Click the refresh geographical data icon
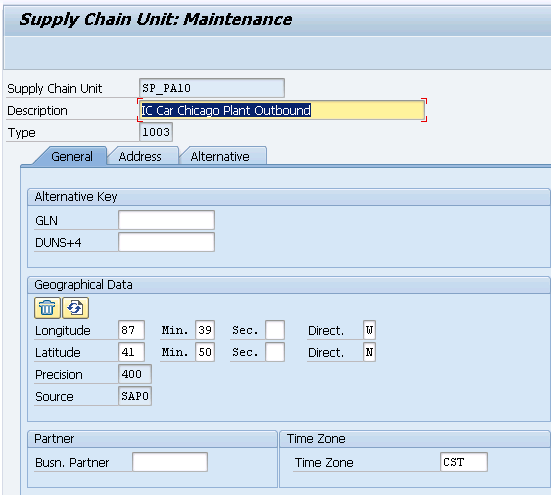Screen dimensions: 551x495 pos(75,308)
